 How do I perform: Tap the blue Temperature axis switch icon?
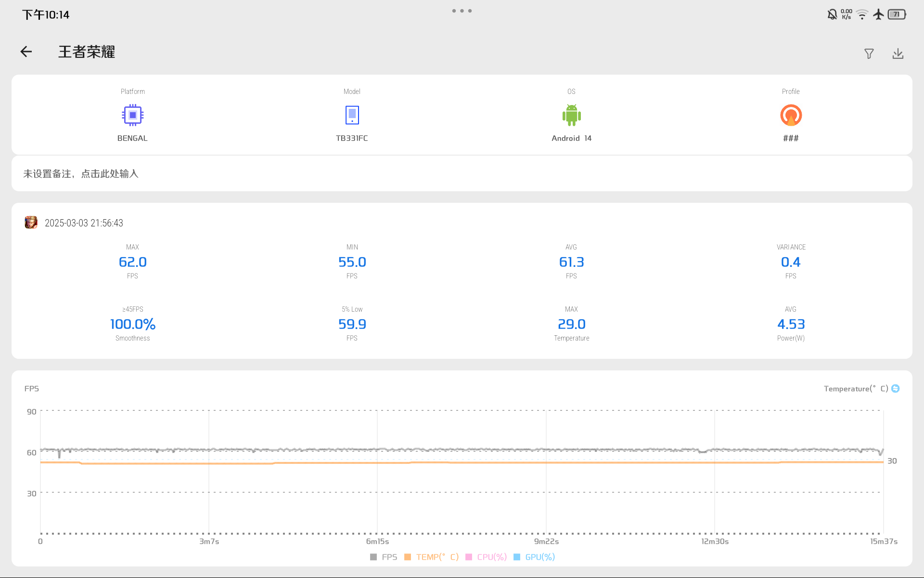coord(895,389)
